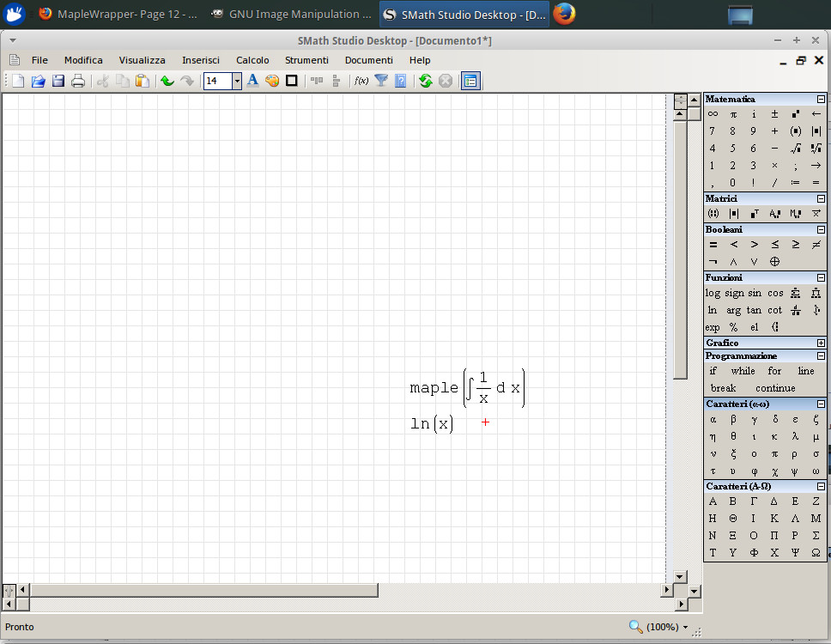Click the green Recalculate arrows icon
Screen dimensions: 831x644
pos(425,81)
